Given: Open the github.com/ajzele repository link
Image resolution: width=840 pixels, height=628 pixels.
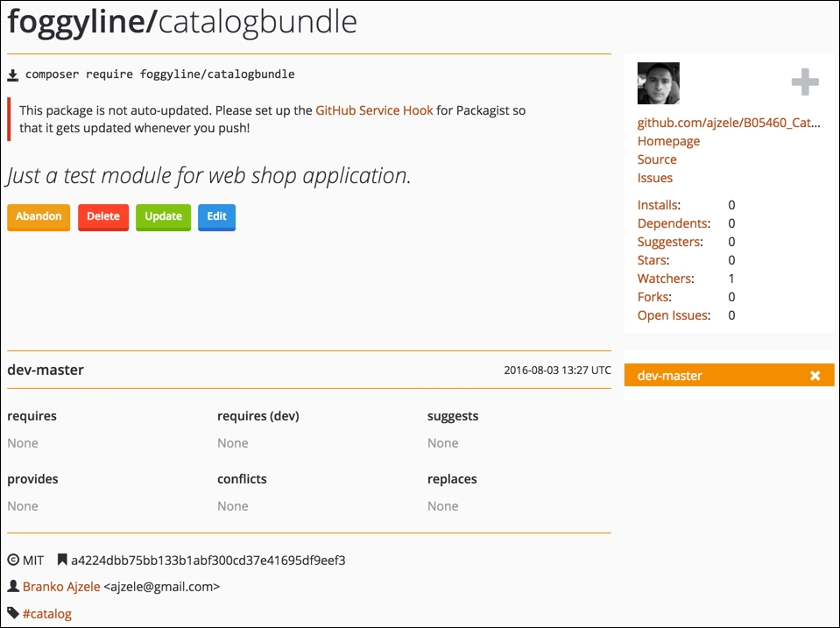Looking at the screenshot, I should click(729, 123).
